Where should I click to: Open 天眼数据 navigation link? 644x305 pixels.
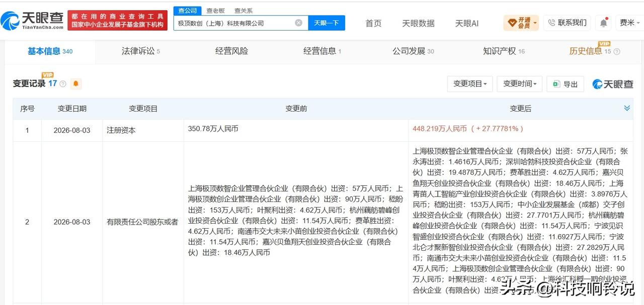click(x=418, y=23)
